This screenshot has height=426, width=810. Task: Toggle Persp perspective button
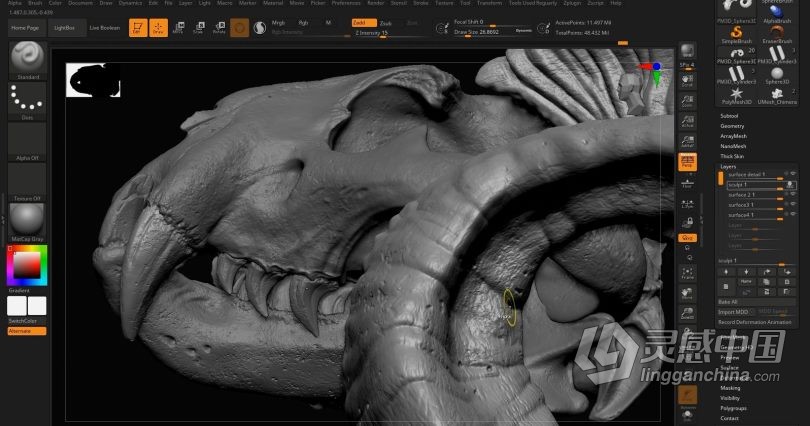[687, 162]
